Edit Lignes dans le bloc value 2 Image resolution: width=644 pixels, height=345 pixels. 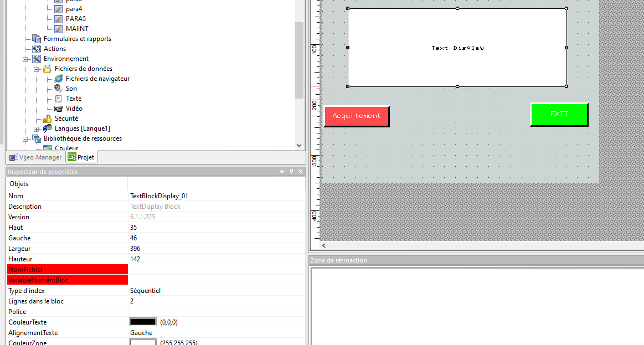[217, 301]
